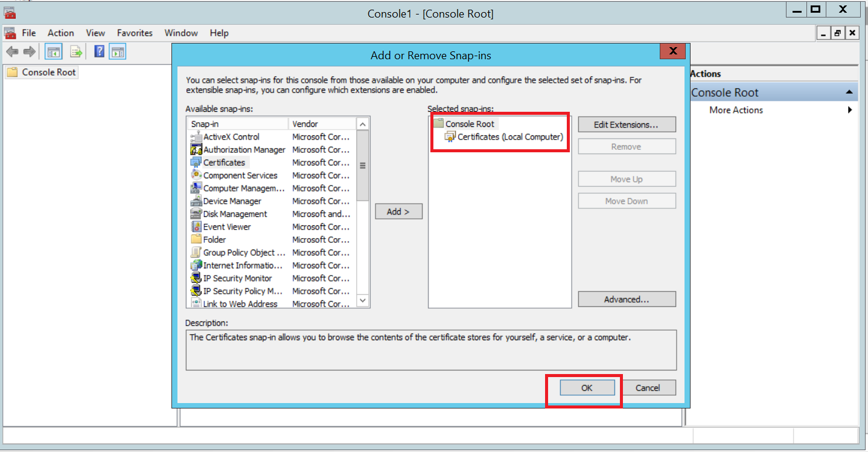This screenshot has width=868, height=452.
Task: Toggle Show/Hide Action Pane toolbar icon
Action: coord(118,52)
